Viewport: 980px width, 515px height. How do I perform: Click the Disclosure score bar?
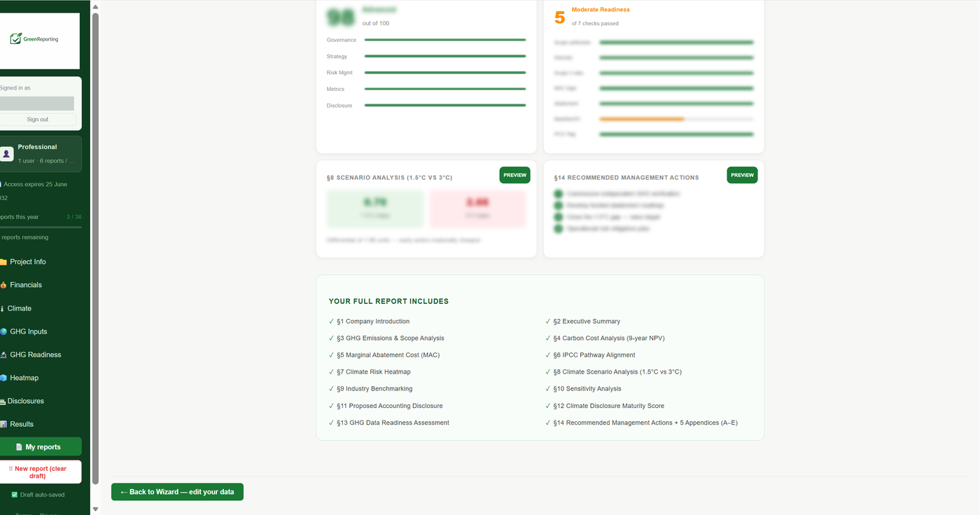pyautogui.click(x=445, y=106)
